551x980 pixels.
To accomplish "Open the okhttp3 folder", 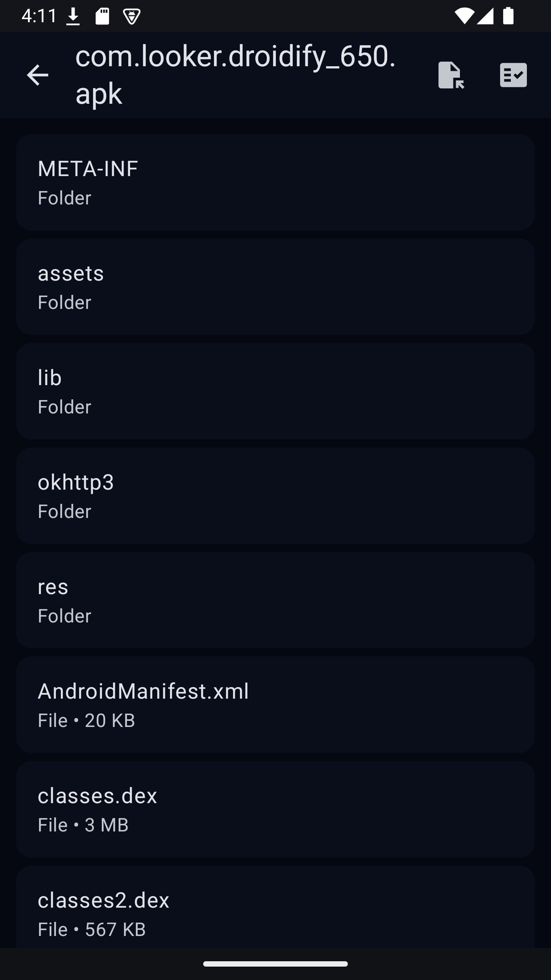I will 275,496.
